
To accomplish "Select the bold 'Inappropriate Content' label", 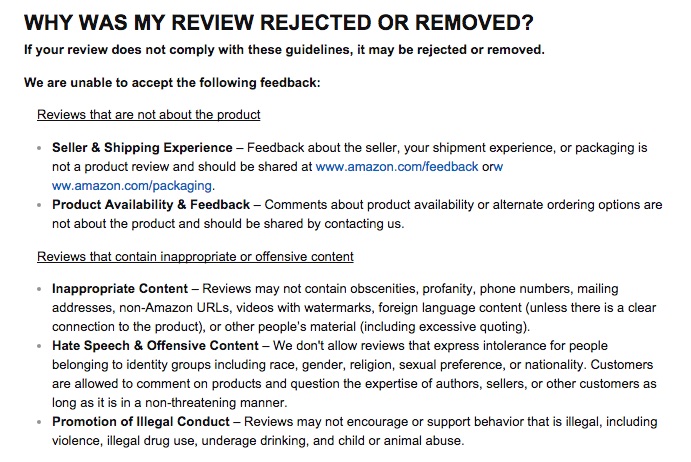I will tap(120, 289).
